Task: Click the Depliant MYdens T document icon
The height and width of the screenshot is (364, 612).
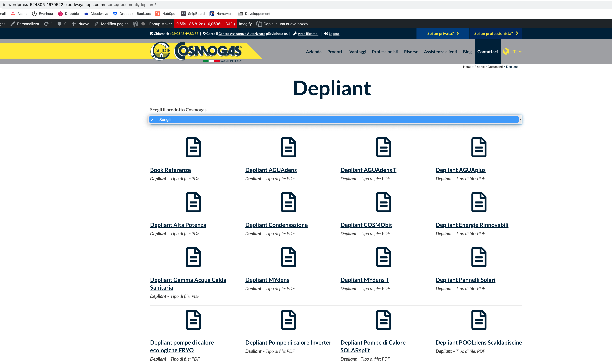Action: [384, 257]
